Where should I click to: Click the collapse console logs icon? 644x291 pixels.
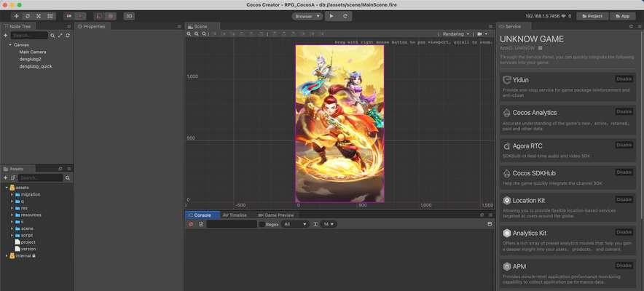[x=490, y=224]
